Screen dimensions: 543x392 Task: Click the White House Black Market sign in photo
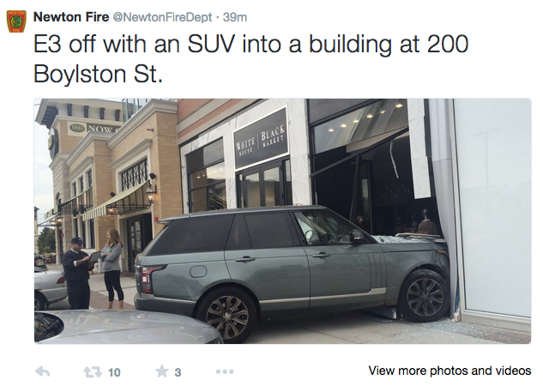click(x=261, y=137)
